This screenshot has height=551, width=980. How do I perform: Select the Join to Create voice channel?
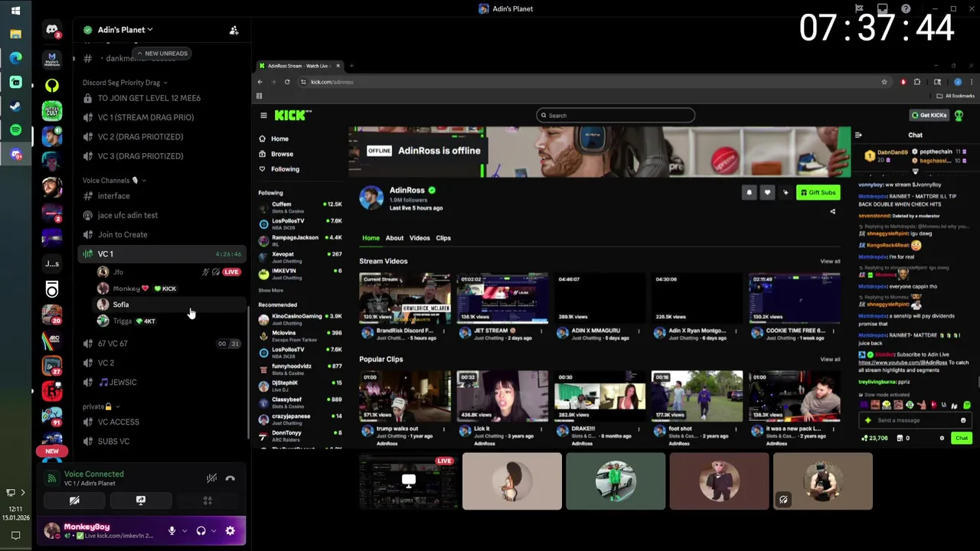122,234
